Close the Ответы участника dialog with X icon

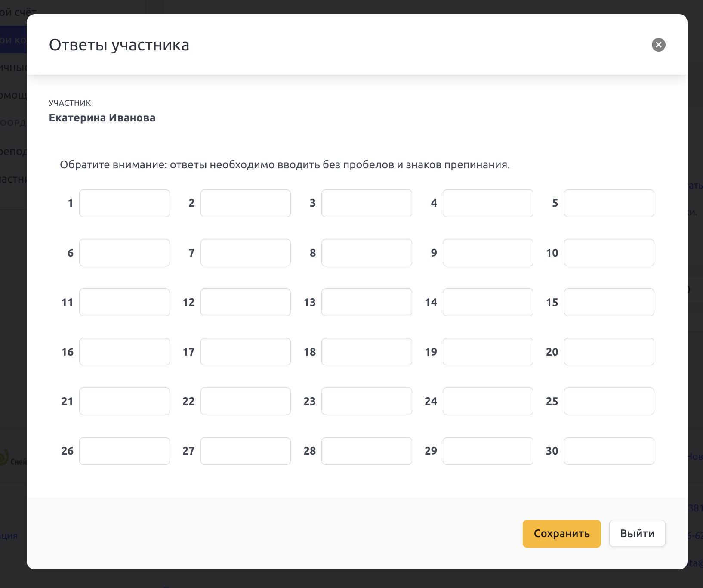pyautogui.click(x=658, y=45)
